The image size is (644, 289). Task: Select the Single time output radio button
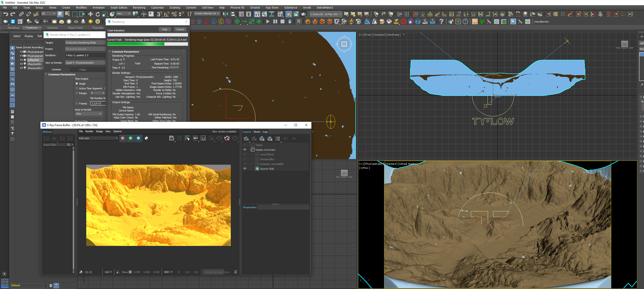click(x=77, y=84)
